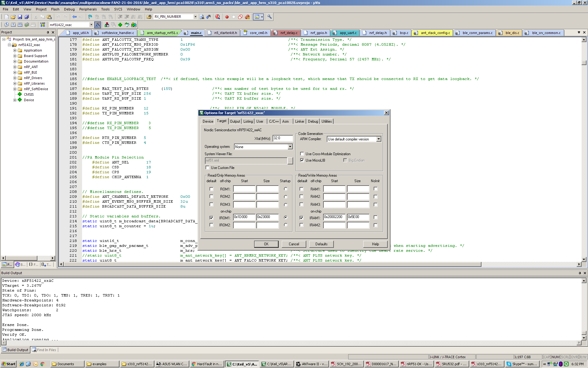588x368 pixels.
Task: Open the ANTware II taskbar item
Action: coord(311,364)
